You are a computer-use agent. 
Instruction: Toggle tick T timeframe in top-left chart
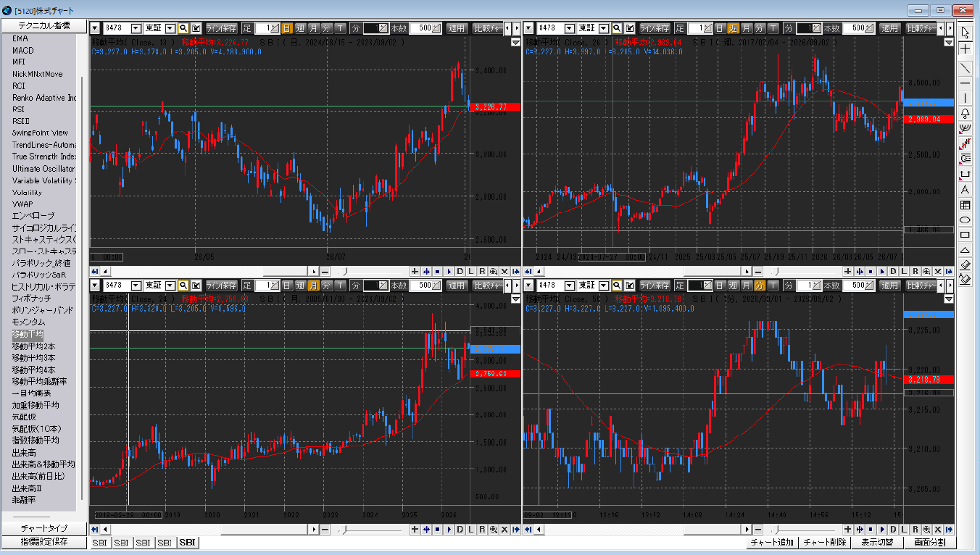(339, 28)
